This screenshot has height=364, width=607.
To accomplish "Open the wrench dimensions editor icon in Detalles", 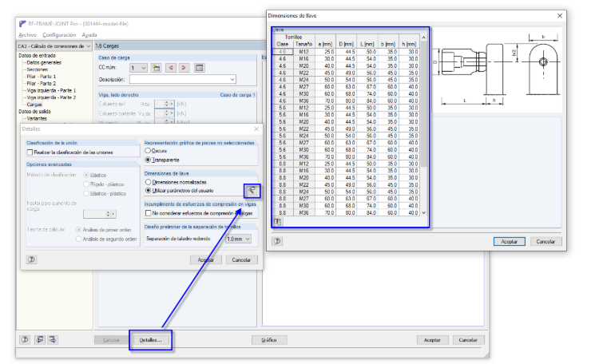I will 252,190.
